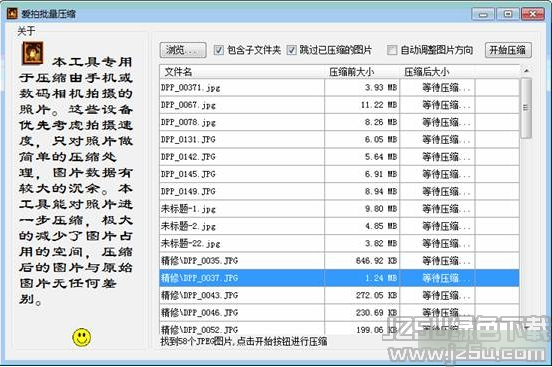
Task: Click the title bar application icon
Action: [12, 14]
